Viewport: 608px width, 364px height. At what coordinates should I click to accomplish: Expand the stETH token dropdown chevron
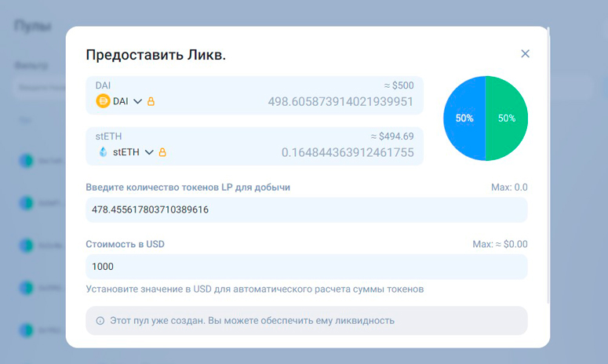point(149,152)
